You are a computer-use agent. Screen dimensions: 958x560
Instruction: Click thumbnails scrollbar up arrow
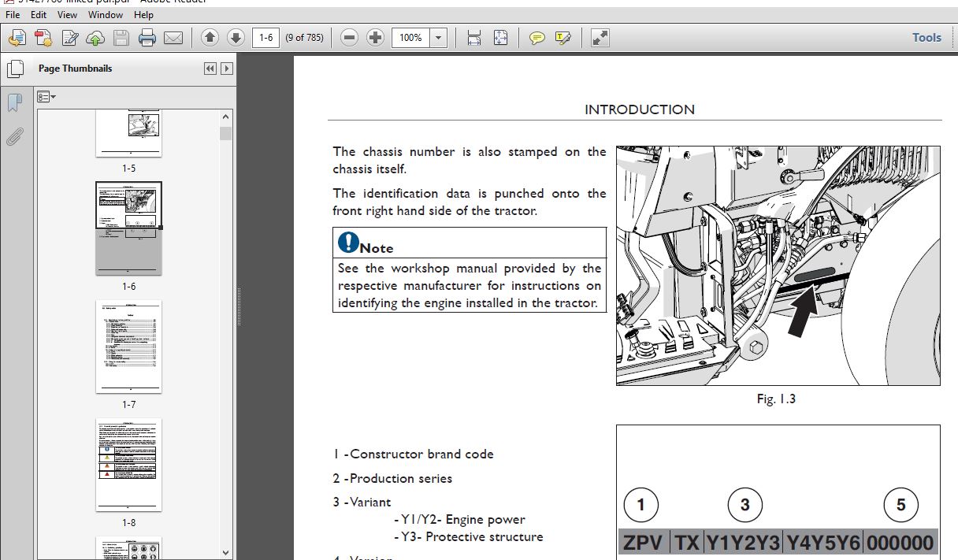226,116
